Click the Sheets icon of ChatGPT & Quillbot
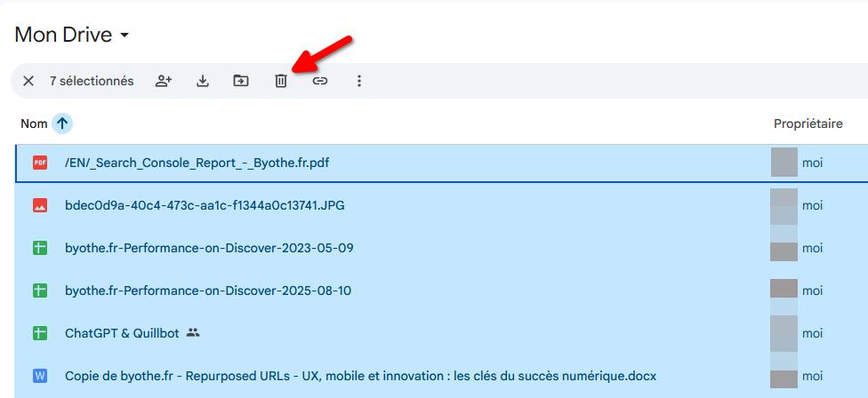This screenshot has width=868, height=398. 40,333
